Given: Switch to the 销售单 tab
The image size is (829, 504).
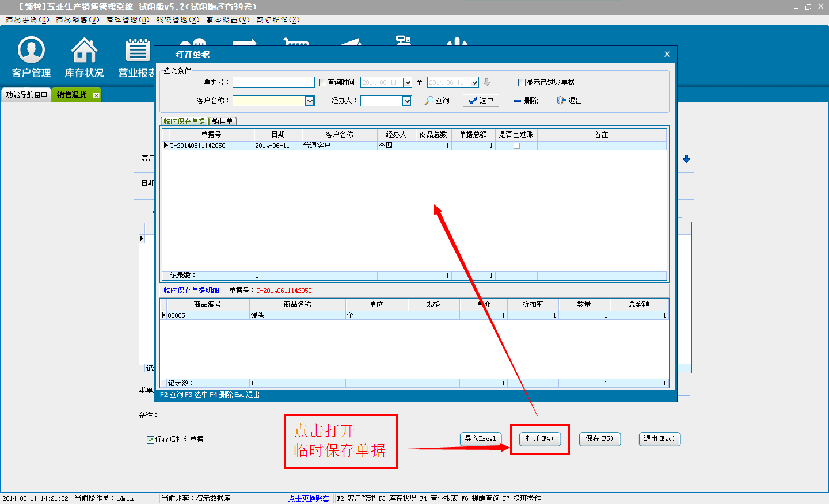Looking at the screenshot, I should tap(223, 121).
